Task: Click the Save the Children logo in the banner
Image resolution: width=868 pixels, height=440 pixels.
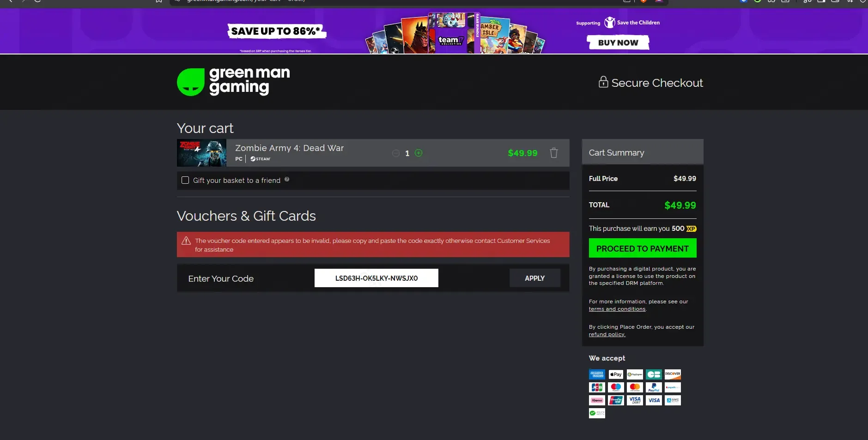Action: [632, 22]
